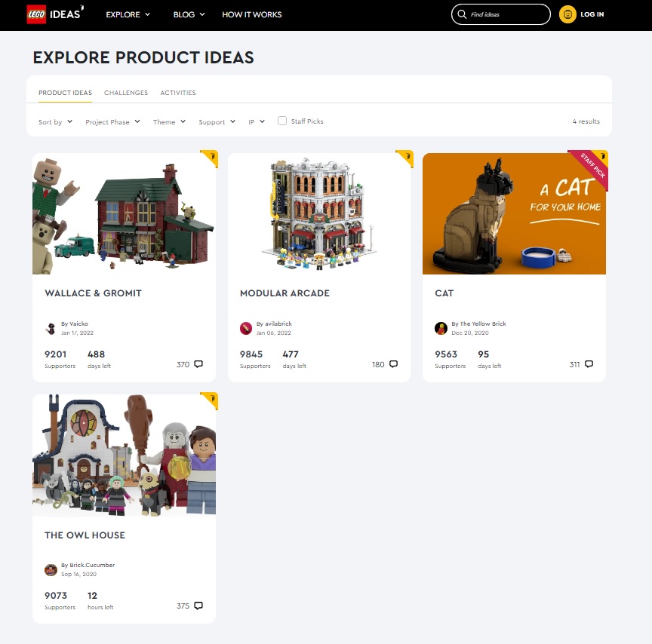Click The Yellow Brick's author avatar

click(x=441, y=328)
